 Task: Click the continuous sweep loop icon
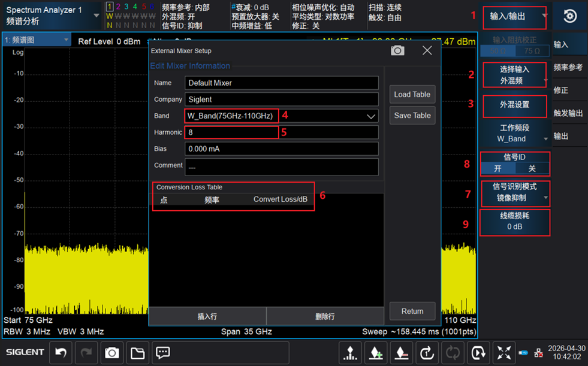(x=453, y=352)
